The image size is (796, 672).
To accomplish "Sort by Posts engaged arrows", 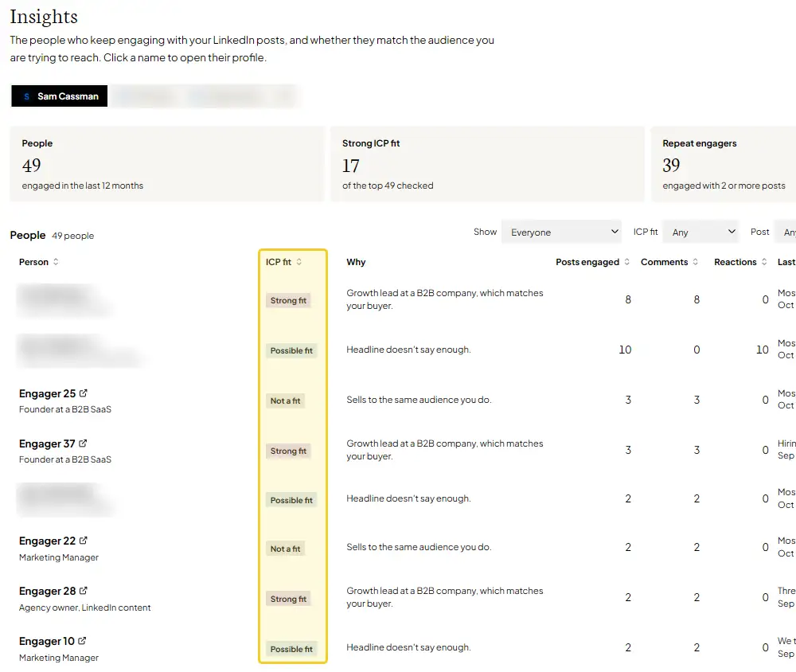I will click(627, 262).
